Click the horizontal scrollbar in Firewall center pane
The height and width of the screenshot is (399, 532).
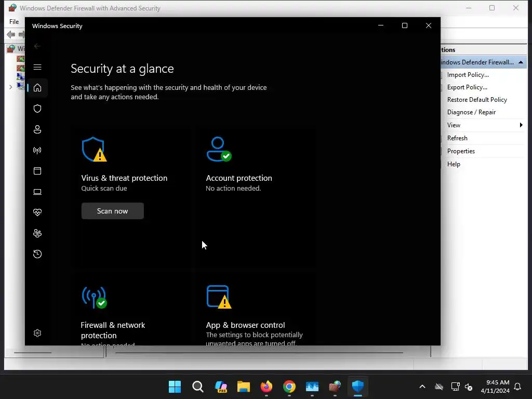pyautogui.click(x=259, y=353)
